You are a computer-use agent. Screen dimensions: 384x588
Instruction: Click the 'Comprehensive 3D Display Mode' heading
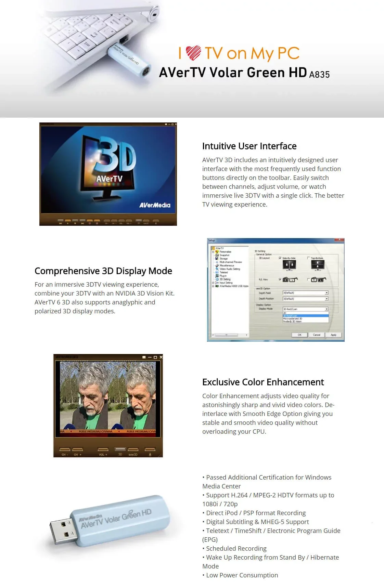coord(103,271)
